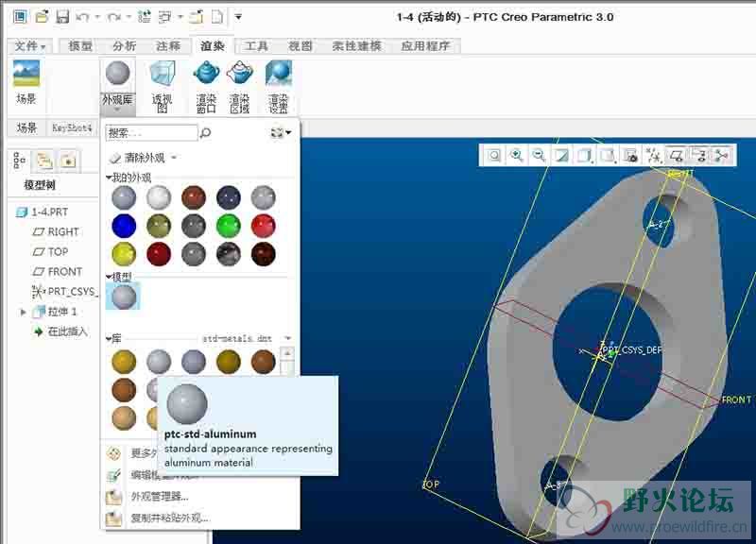Screen dimensions: 756x544
Task: Click the Zoom In icon
Action: tap(516, 155)
